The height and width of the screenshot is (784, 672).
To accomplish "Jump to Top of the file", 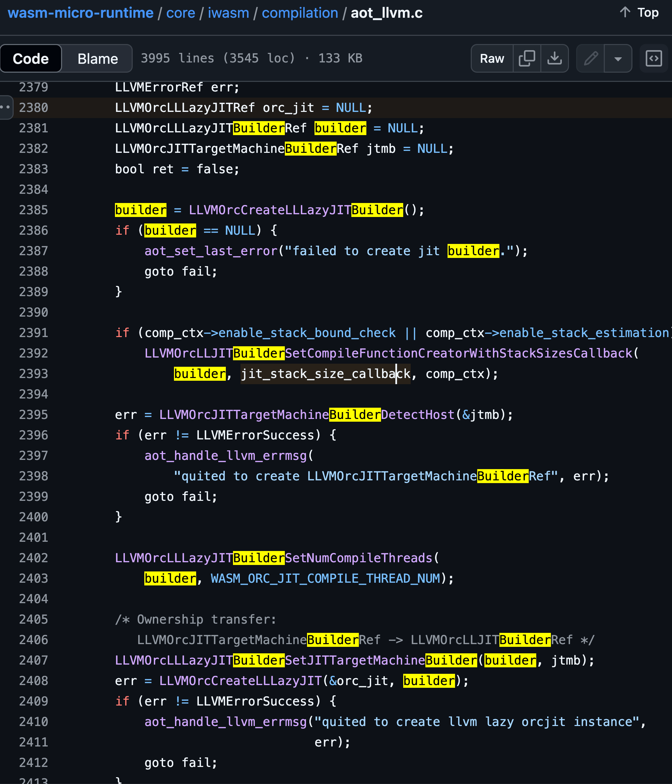I will (640, 13).
